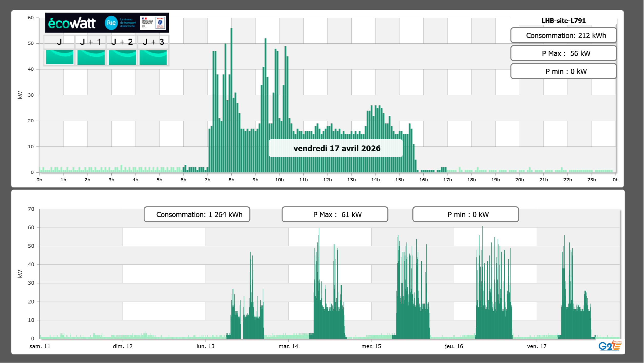Click the ADEME logo
644x363 pixels.
[160, 23]
